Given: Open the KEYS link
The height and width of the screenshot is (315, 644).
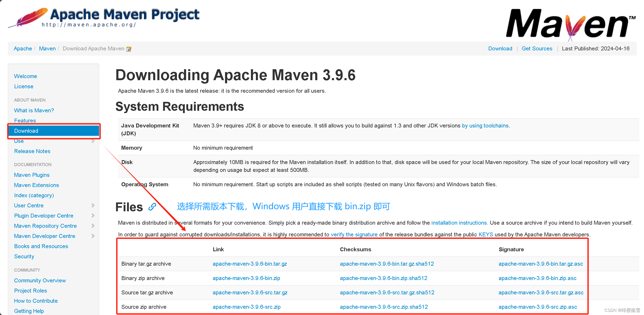Looking at the screenshot, I should pos(486,235).
